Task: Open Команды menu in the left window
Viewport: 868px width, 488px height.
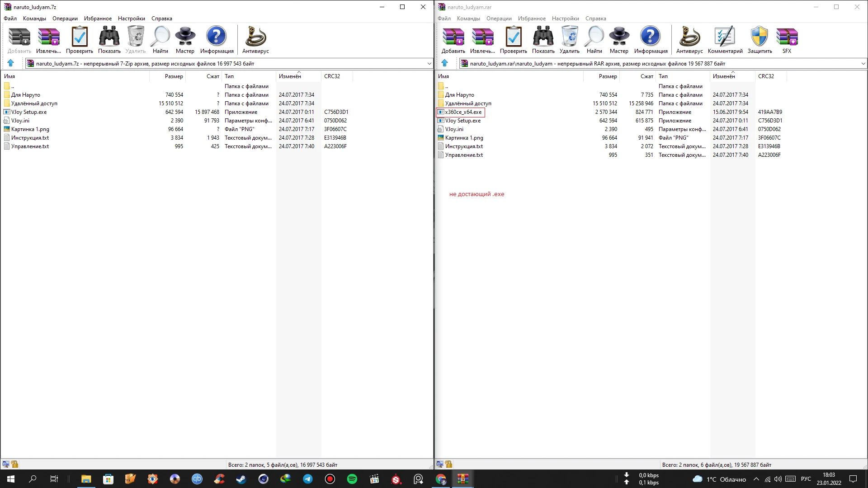Action: 34,19
